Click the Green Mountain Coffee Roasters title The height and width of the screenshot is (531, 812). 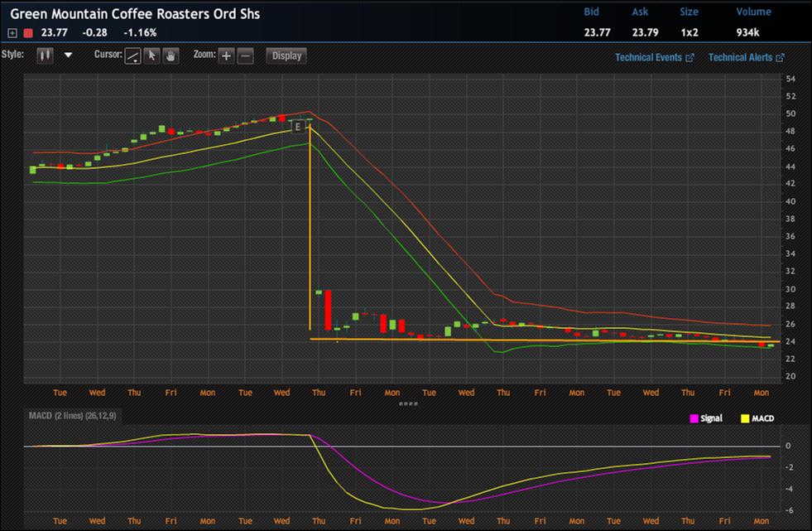[135, 14]
